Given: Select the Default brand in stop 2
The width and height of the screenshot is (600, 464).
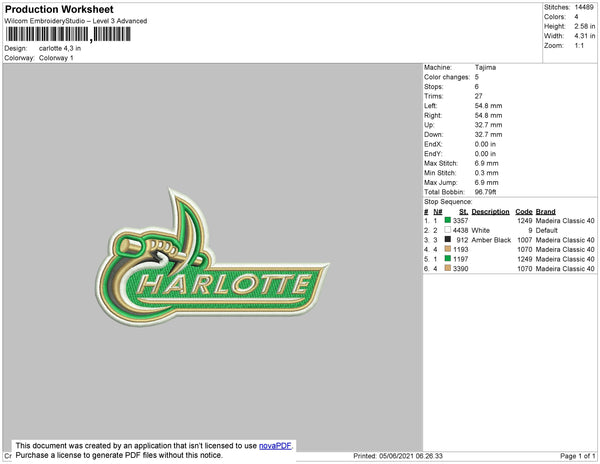Looking at the screenshot, I should [x=547, y=230].
